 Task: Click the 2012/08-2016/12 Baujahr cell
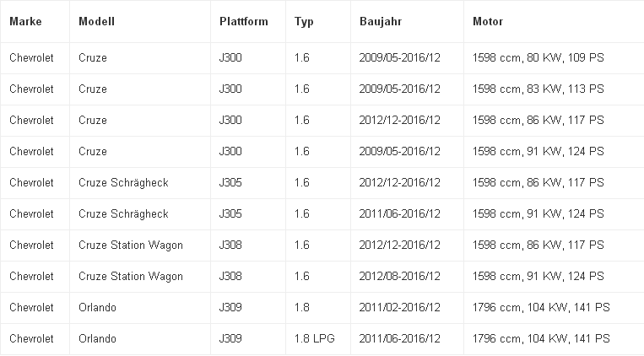399,277
